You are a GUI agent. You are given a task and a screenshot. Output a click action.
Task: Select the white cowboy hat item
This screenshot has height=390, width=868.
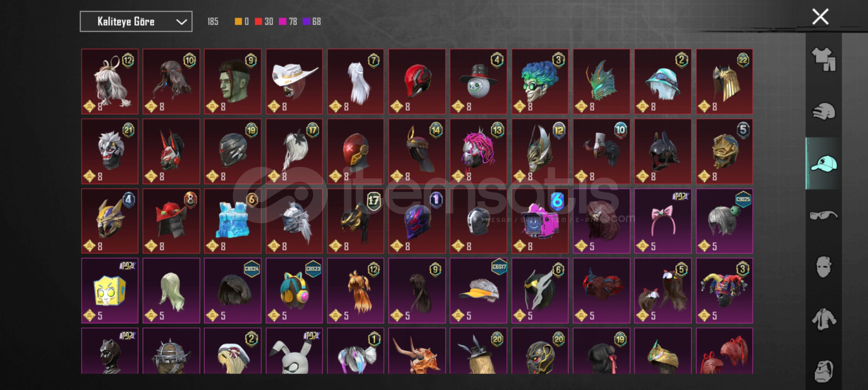coord(294,81)
